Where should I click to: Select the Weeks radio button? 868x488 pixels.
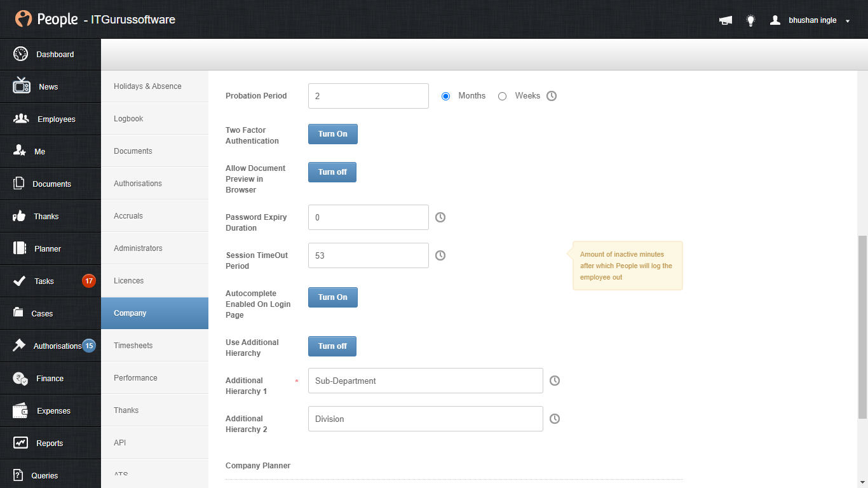click(x=502, y=96)
